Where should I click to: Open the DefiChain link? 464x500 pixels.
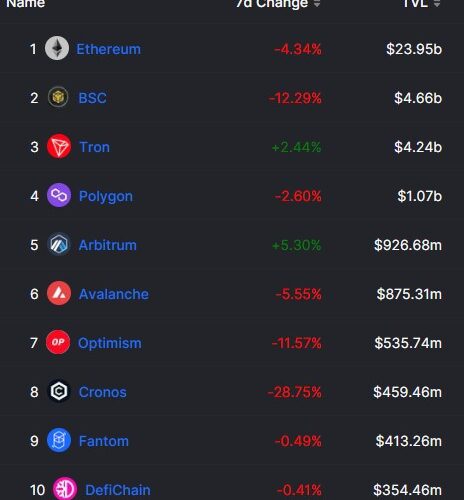(118, 490)
